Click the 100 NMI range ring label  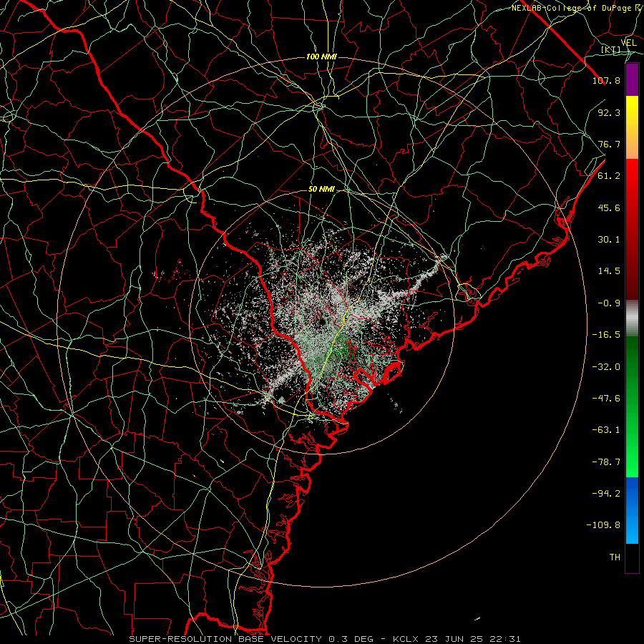coord(321,57)
